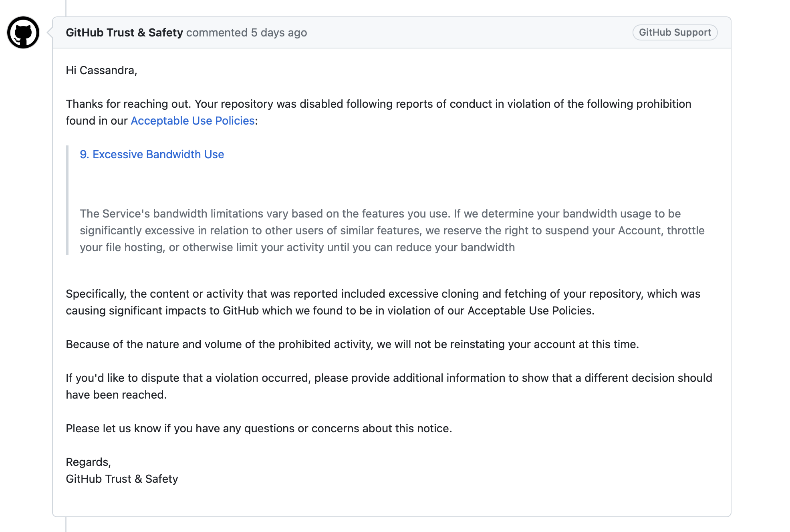
Task: Open '9. Excessive Bandwidth Use' link
Action: pos(152,154)
